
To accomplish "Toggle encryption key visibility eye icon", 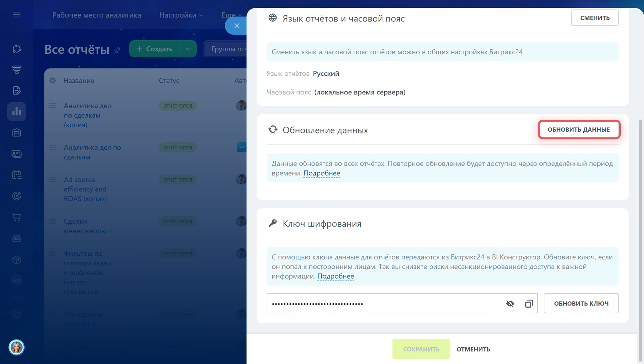I will (x=510, y=304).
